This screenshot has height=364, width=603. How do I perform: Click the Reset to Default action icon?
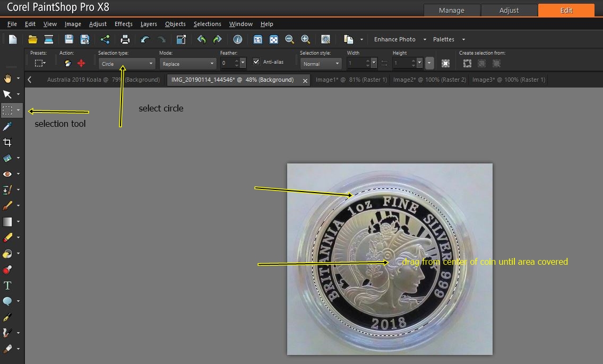[68, 63]
